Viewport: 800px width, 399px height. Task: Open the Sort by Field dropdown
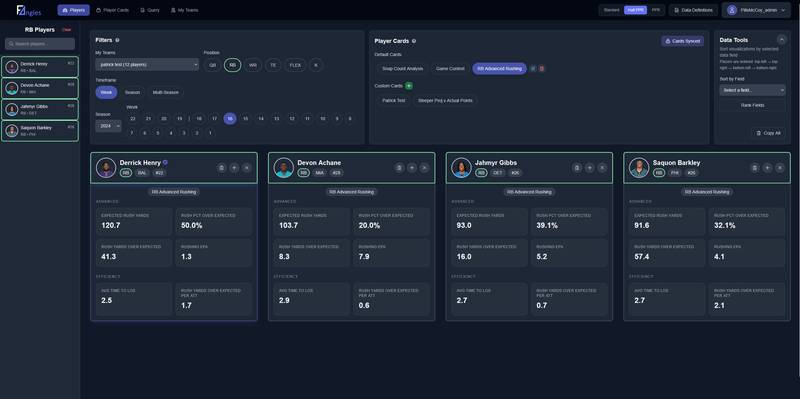[753, 90]
